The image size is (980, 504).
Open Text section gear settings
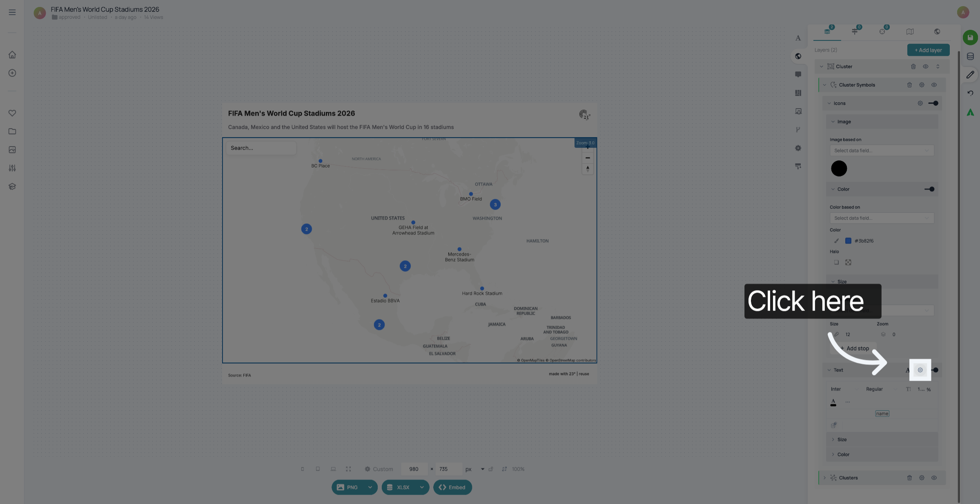pos(920,370)
